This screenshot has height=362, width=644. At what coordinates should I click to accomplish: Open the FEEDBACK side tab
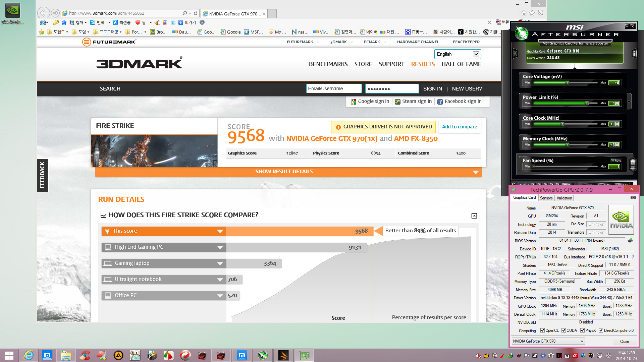tap(42, 175)
